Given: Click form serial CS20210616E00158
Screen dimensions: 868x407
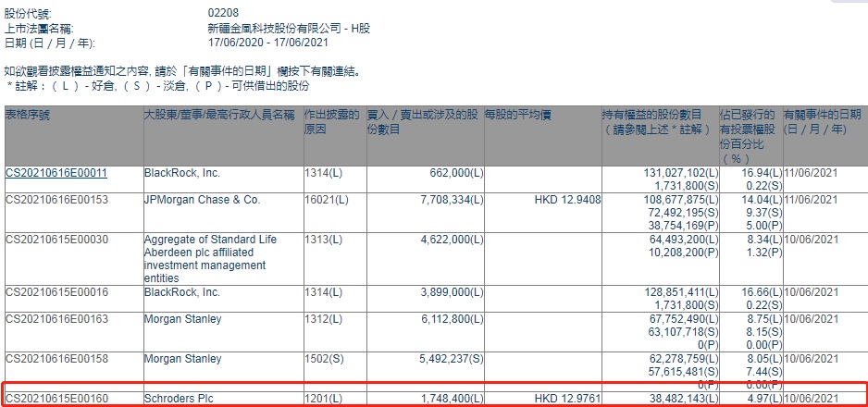Looking at the screenshot, I should tap(56, 359).
